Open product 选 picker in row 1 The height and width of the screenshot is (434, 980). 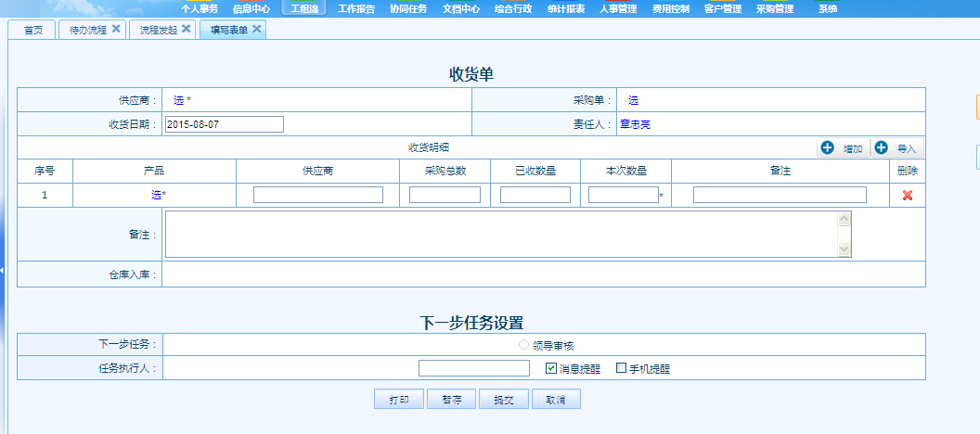156,195
